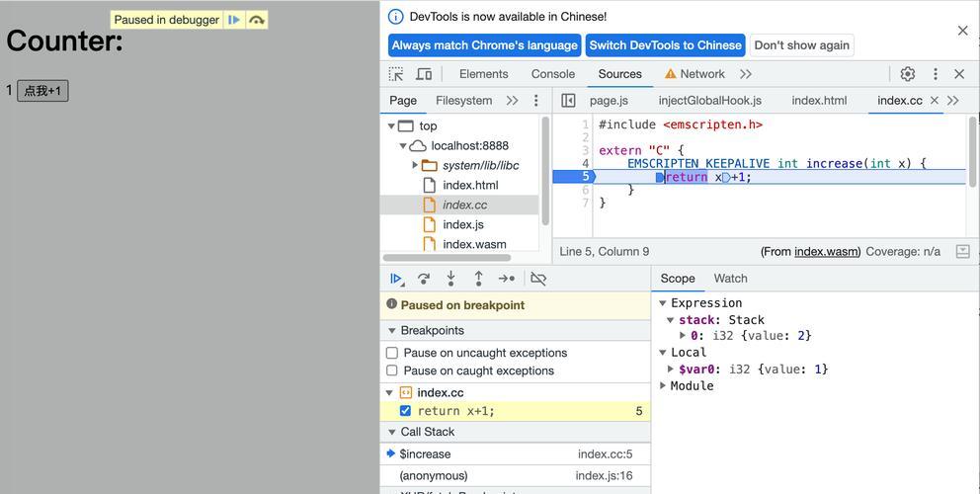Open the injectGlobalHook.js editor tab
The width and height of the screenshot is (980, 494).
[710, 101]
